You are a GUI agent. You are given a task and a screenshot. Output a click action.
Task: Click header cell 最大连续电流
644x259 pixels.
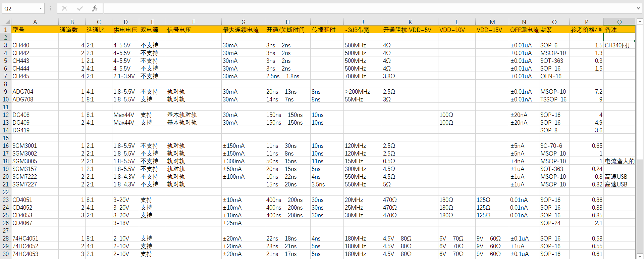(x=243, y=30)
